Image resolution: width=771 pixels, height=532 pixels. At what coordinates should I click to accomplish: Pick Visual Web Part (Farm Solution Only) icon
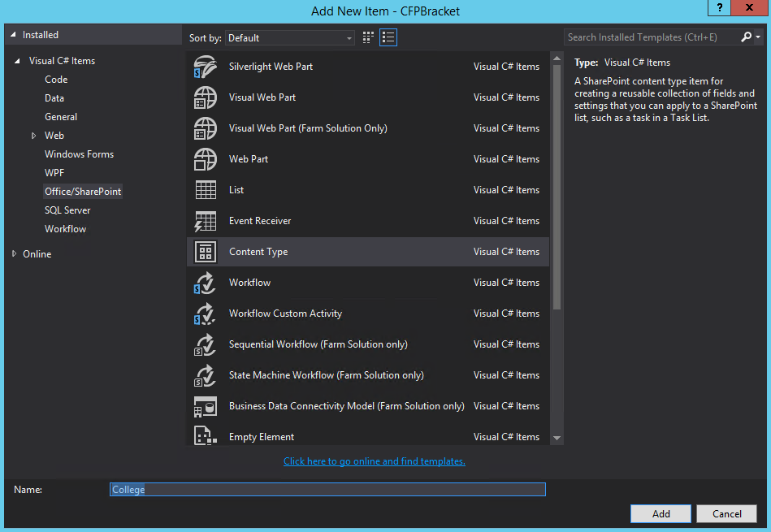click(x=205, y=128)
